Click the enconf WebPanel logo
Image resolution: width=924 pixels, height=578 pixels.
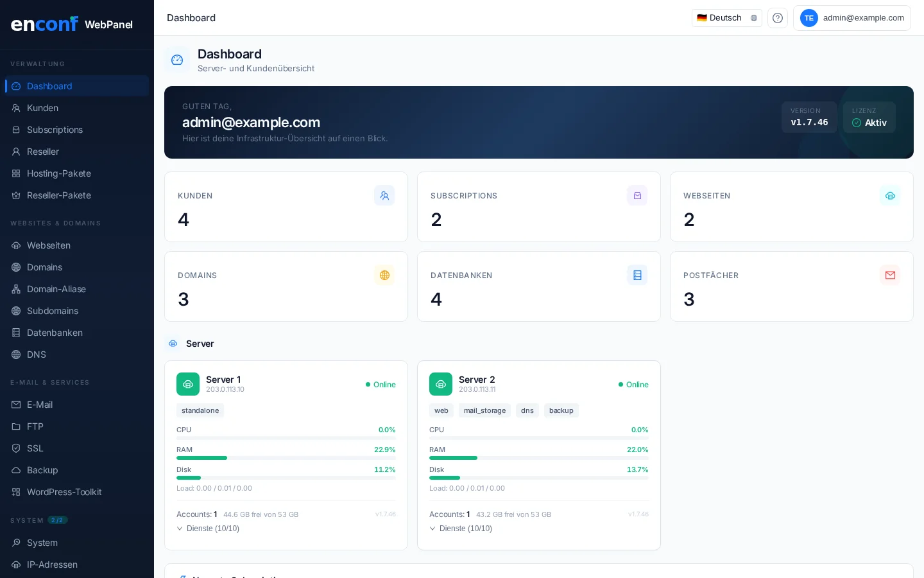click(x=72, y=24)
